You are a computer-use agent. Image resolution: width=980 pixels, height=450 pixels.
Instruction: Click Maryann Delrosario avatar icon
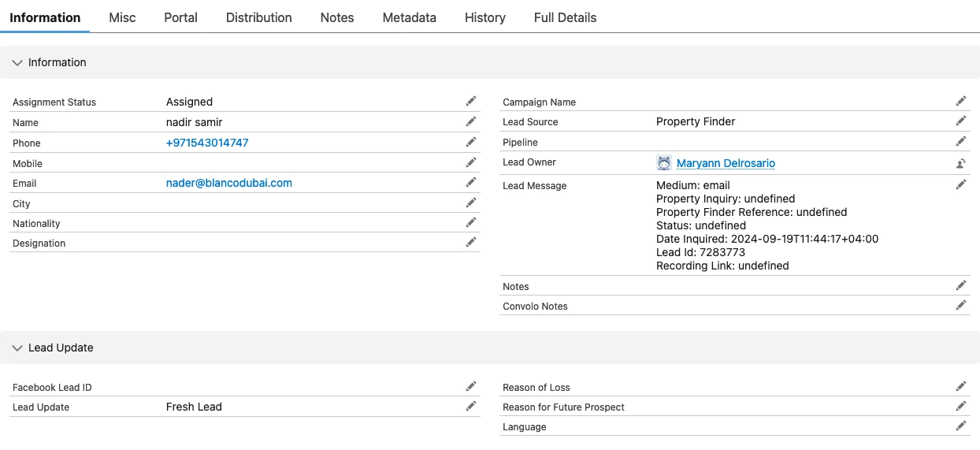[664, 163]
